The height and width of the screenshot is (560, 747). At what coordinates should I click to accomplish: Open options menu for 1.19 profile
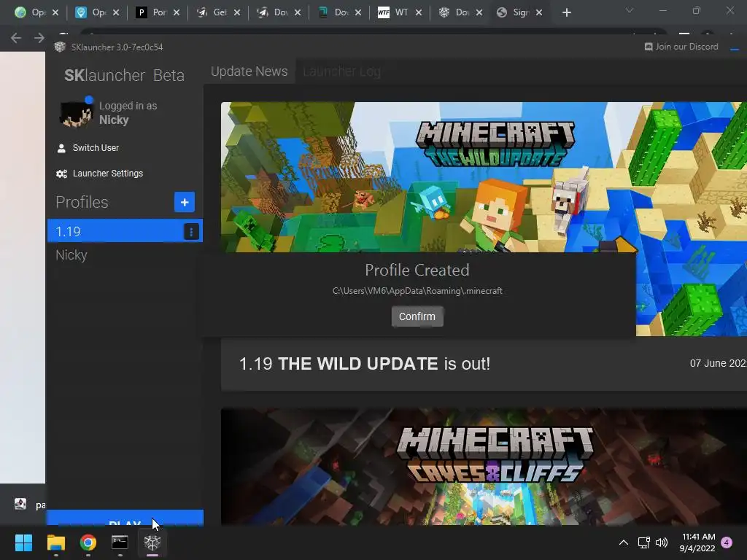191,231
